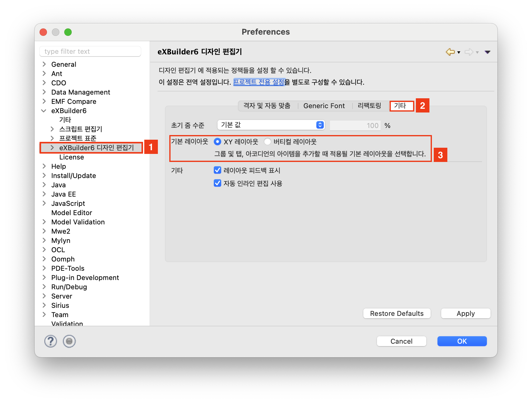Viewport: 532px width, 403px height.
Task: Click the zoom percentage field showing 100
Action: (355, 125)
